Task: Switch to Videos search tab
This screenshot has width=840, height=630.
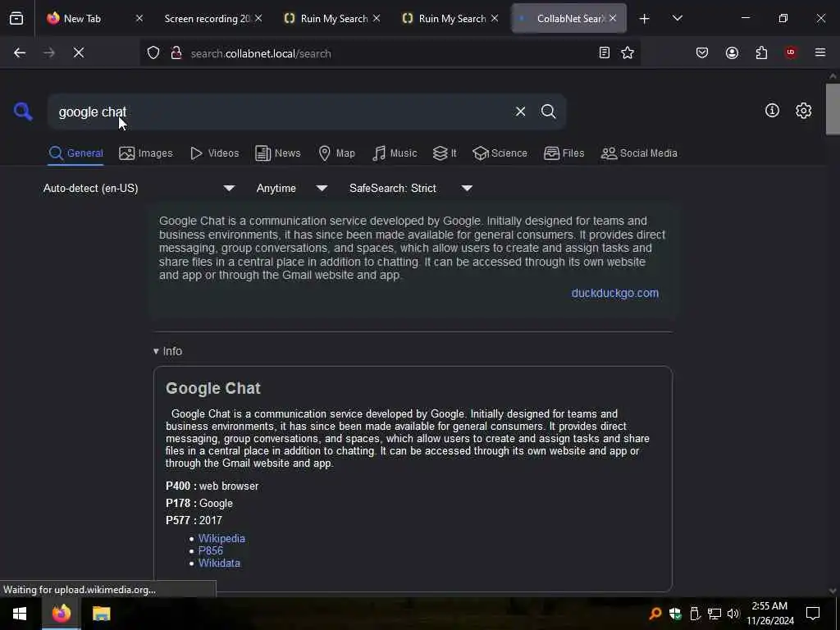Action: [214, 153]
